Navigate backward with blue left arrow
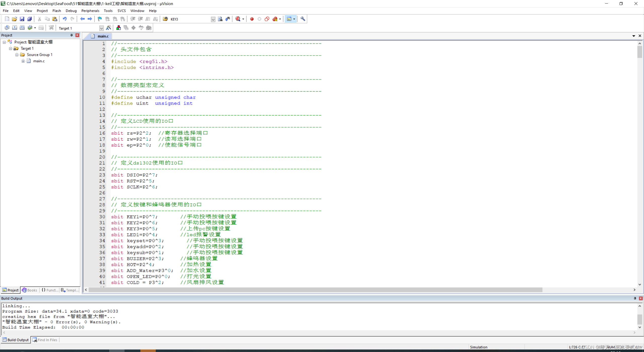The width and height of the screenshot is (644, 352). click(x=82, y=19)
